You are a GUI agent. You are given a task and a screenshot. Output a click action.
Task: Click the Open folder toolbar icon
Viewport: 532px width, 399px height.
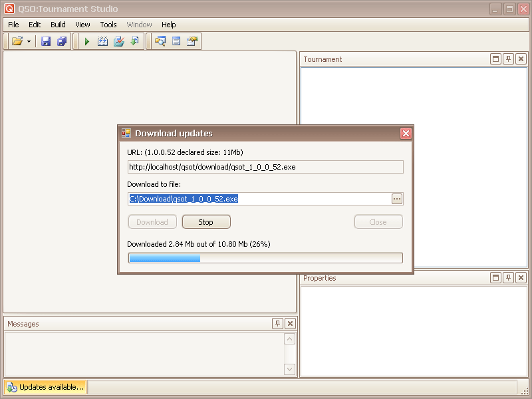(x=17, y=41)
